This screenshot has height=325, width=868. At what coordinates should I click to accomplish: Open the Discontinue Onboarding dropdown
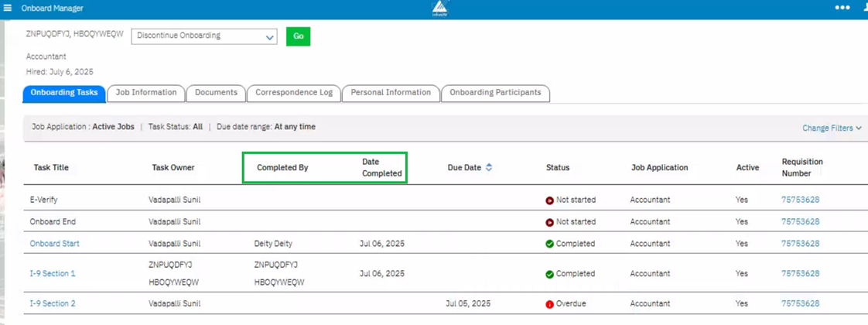coord(204,36)
